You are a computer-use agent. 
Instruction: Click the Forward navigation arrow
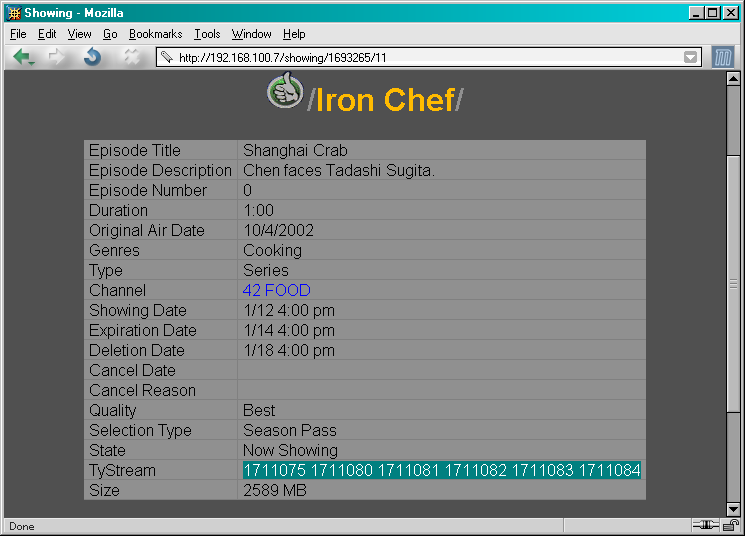coord(57,57)
